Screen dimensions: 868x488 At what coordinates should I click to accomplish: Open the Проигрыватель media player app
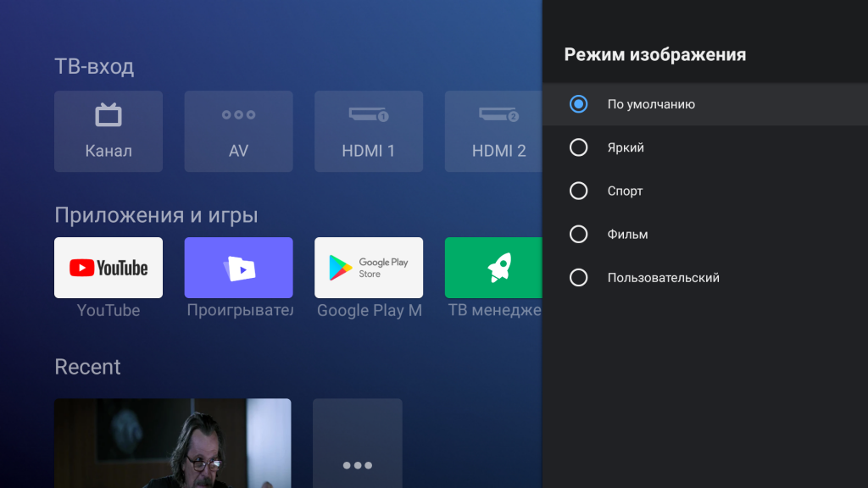[x=238, y=268]
